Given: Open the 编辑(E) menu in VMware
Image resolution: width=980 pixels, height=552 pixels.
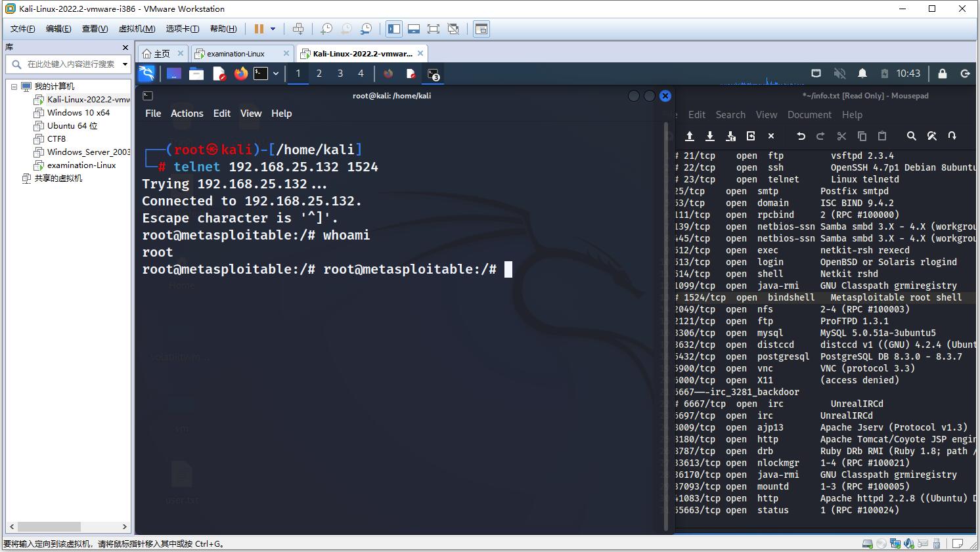Looking at the screenshot, I should click(58, 29).
